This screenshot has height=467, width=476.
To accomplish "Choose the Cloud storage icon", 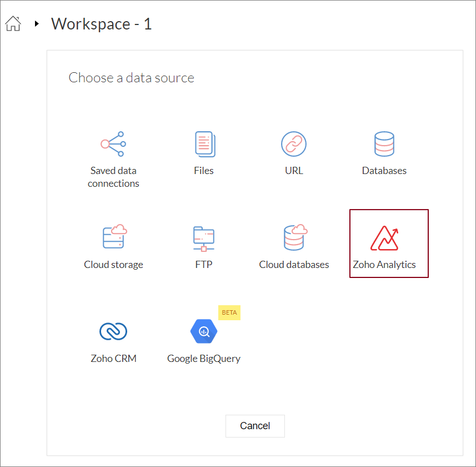I will click(115, 237).
